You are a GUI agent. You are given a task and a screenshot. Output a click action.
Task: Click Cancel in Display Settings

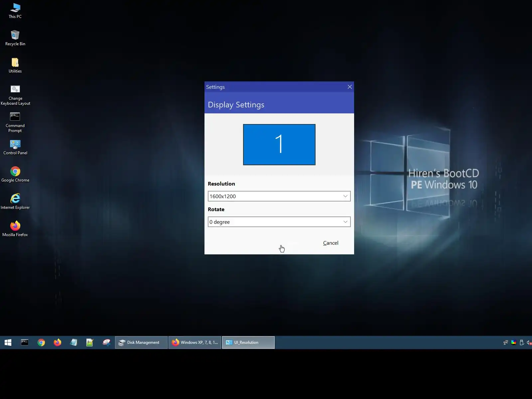click(x=331, y=243)
